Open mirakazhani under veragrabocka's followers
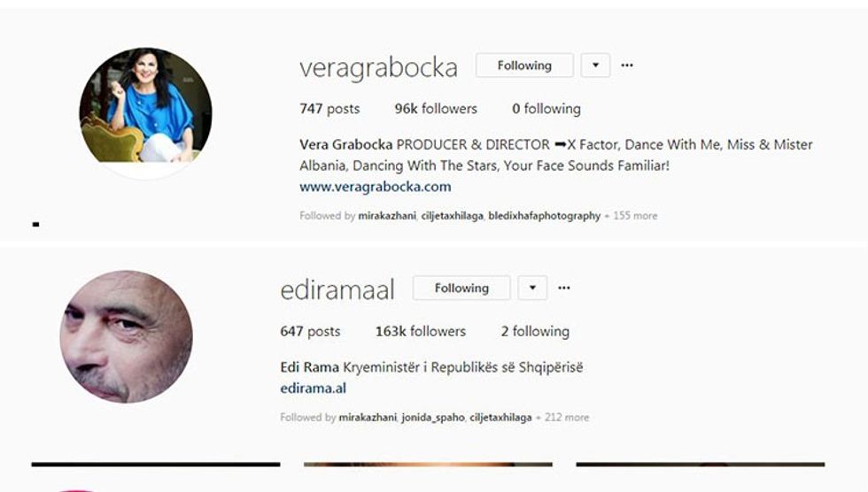 [x=387, y=216]
